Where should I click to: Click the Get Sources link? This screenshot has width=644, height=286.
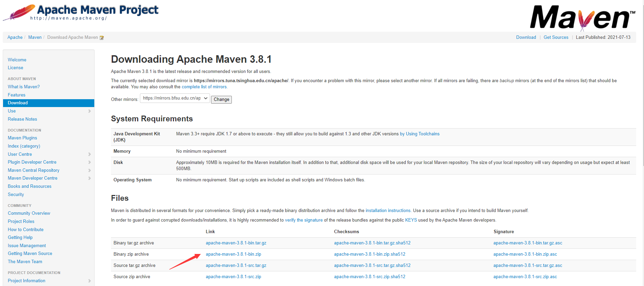pos(556,37)
